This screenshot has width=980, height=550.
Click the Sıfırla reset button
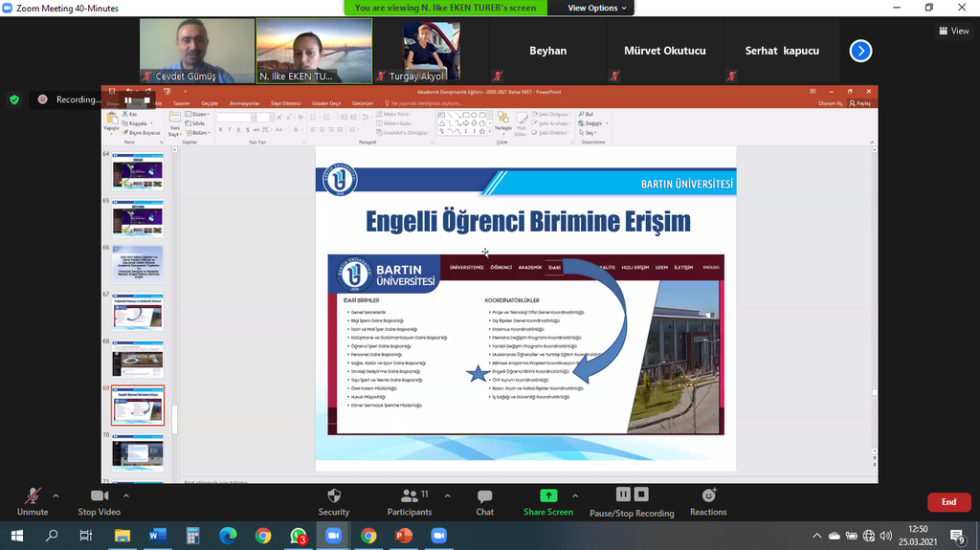pyautogui.click(x=195, y=123)
